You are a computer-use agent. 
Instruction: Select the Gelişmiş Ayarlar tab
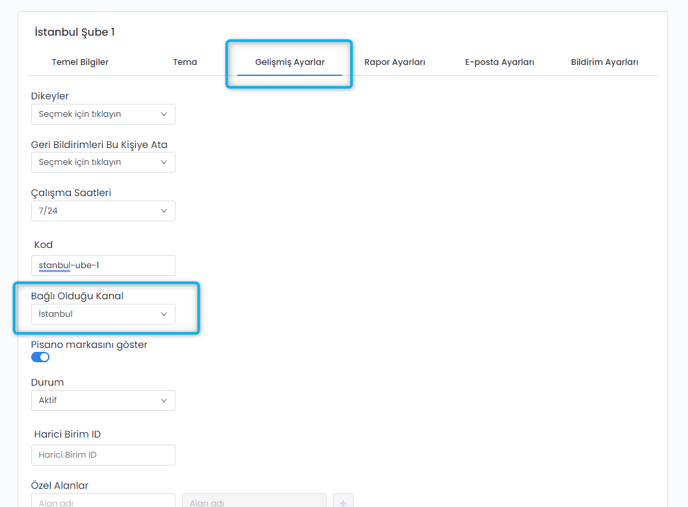[289, 62]
